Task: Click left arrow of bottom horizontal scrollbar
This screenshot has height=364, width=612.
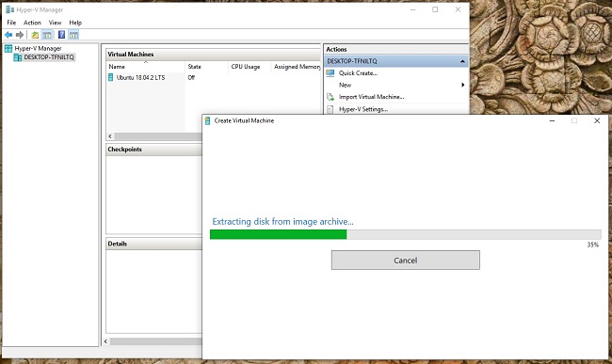Action: [105, 341]
